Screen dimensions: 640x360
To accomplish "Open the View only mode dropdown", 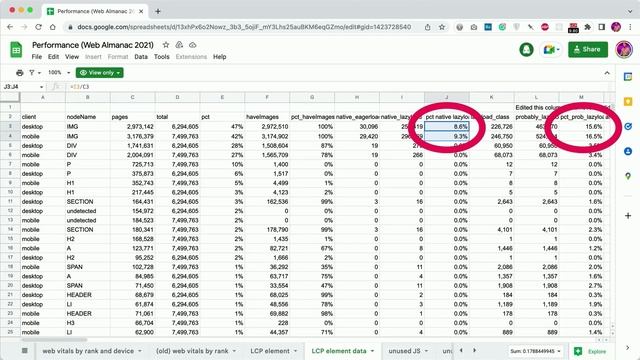I will tap(100, 73).
